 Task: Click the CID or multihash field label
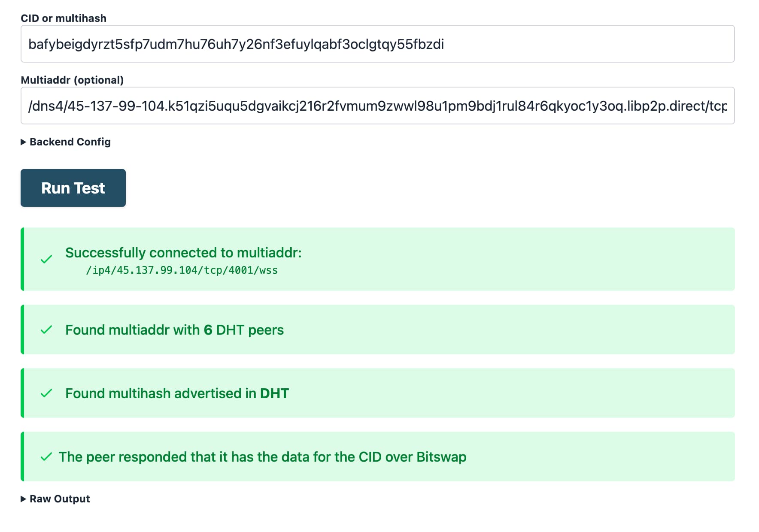click(64, 18)
